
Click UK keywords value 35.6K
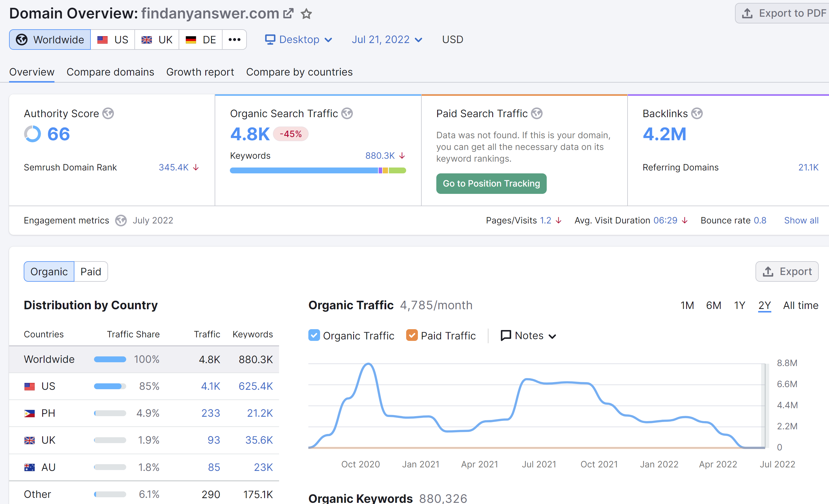tap(259, 440)
